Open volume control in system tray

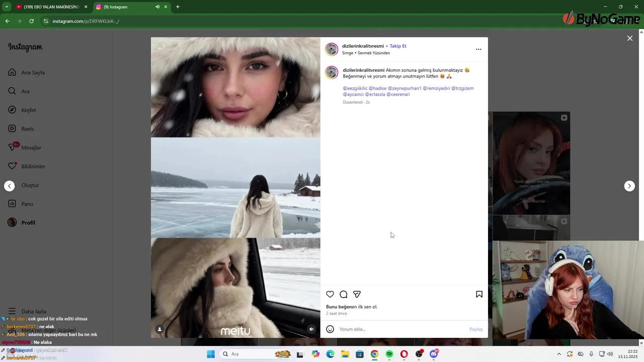[x=610, y=354]
